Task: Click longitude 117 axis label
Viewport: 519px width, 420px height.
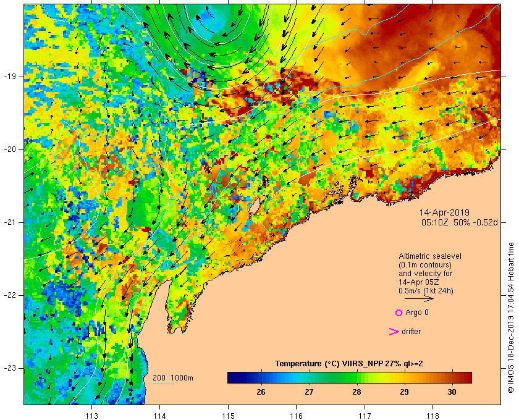Action: (365, 416)
